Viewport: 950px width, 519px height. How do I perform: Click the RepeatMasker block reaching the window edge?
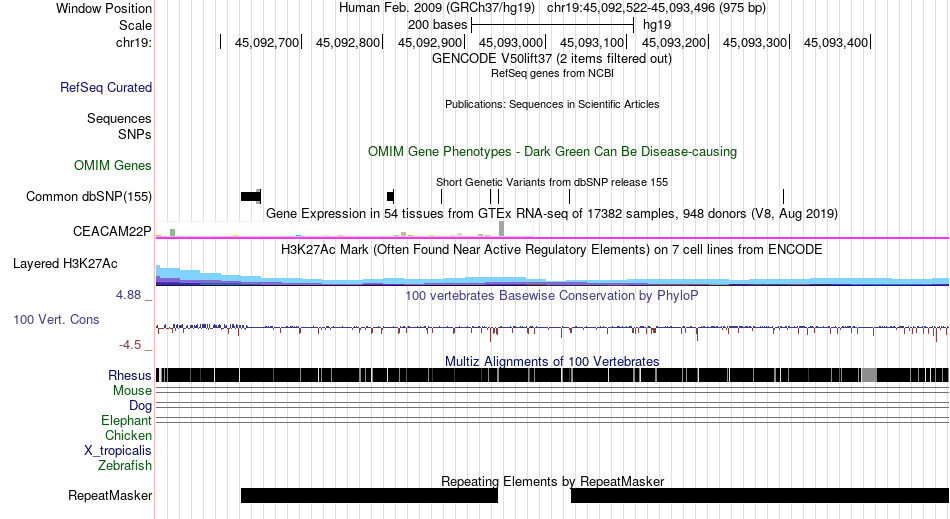click(760, 495)
